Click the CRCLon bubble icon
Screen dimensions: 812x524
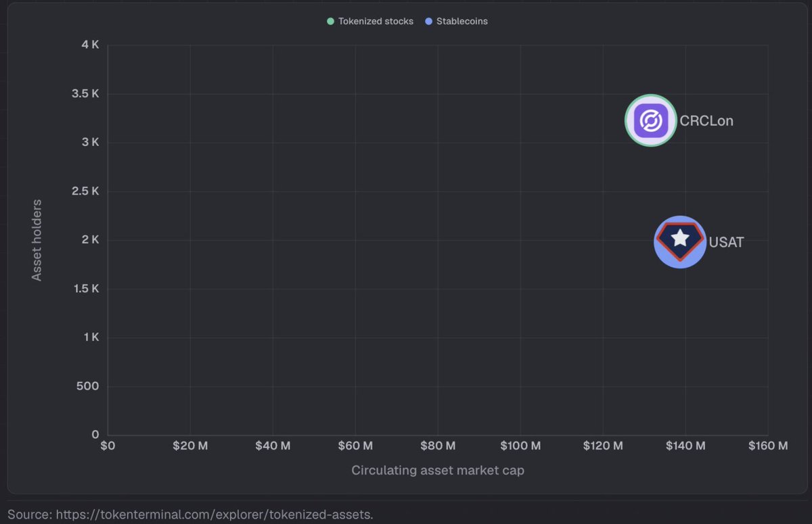point(650,121)
